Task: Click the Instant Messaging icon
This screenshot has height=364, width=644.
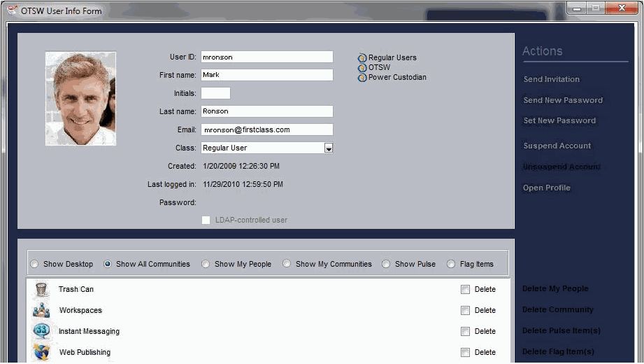Action: coord(42,332)
